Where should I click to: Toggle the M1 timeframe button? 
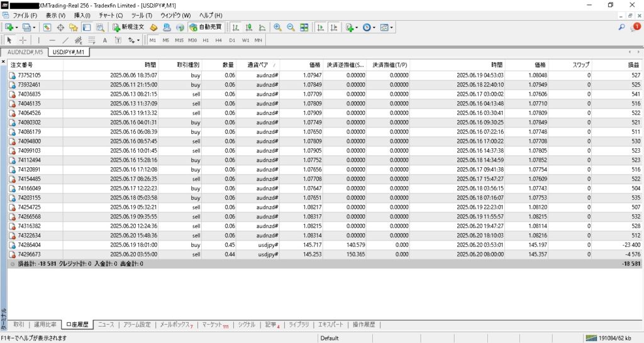(153, 40)
